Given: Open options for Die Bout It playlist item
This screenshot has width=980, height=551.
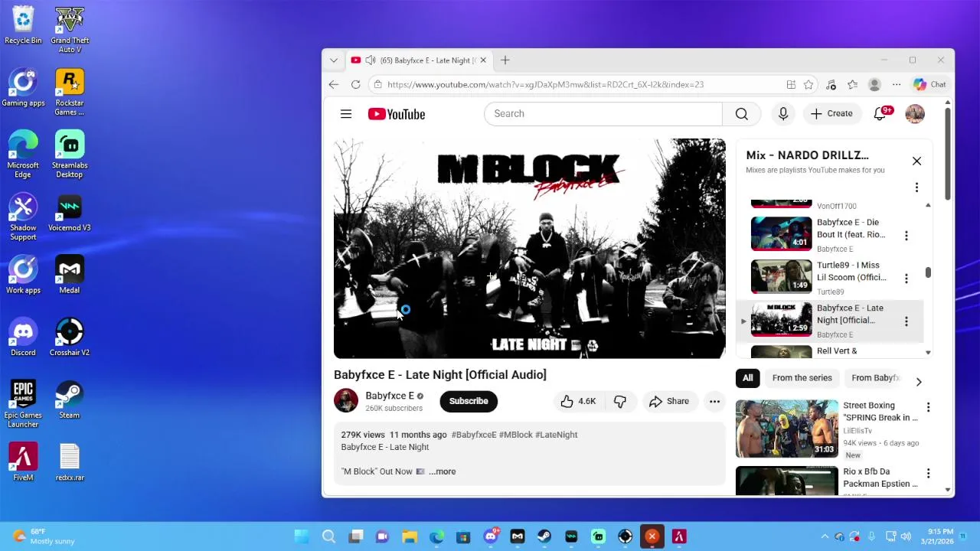Looking at the screenshot, I should click(x=906, y=236).
